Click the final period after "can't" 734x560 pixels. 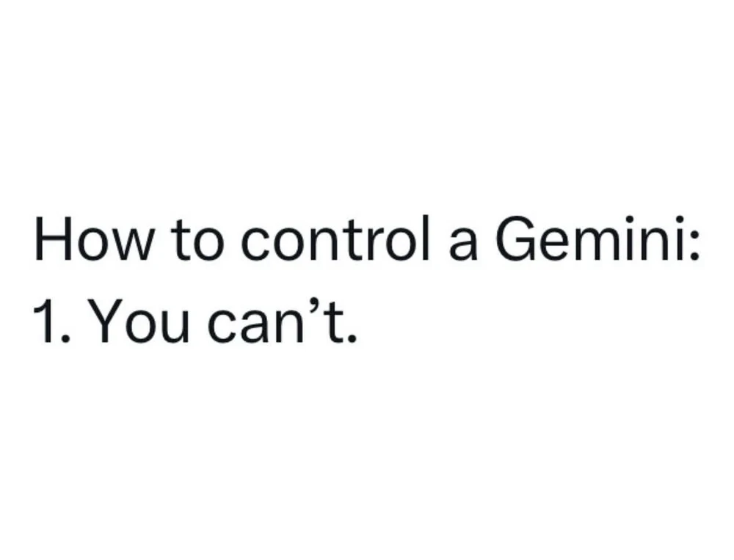pos(353,338)
